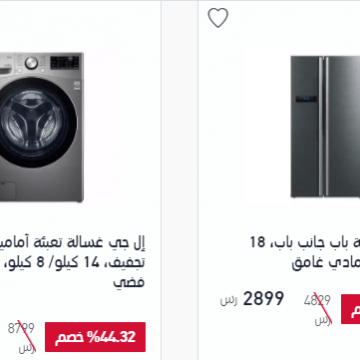Open refrigerator title line ending with غامق

(x=326, y=263)
